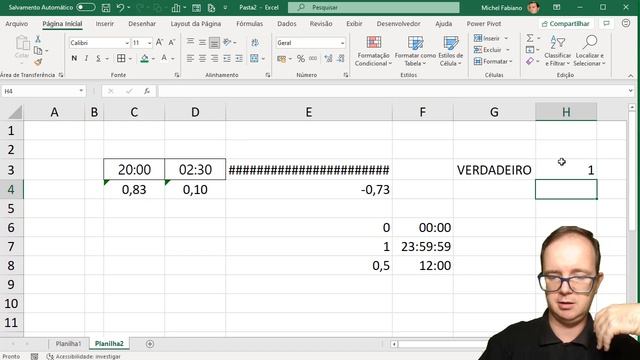Select cell with VERDADEIRO
Screen dimensions: 640x360
[494, 169]
